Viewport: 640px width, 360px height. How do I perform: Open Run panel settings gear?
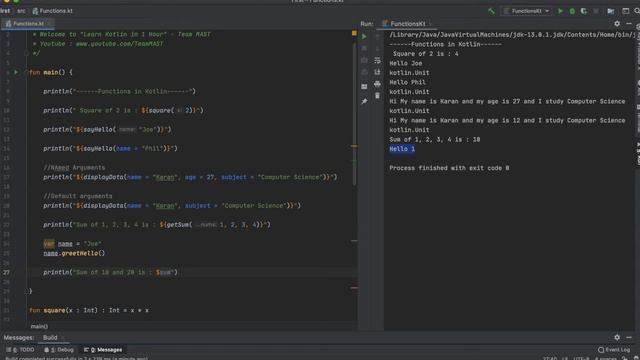(x=617, y=24)
